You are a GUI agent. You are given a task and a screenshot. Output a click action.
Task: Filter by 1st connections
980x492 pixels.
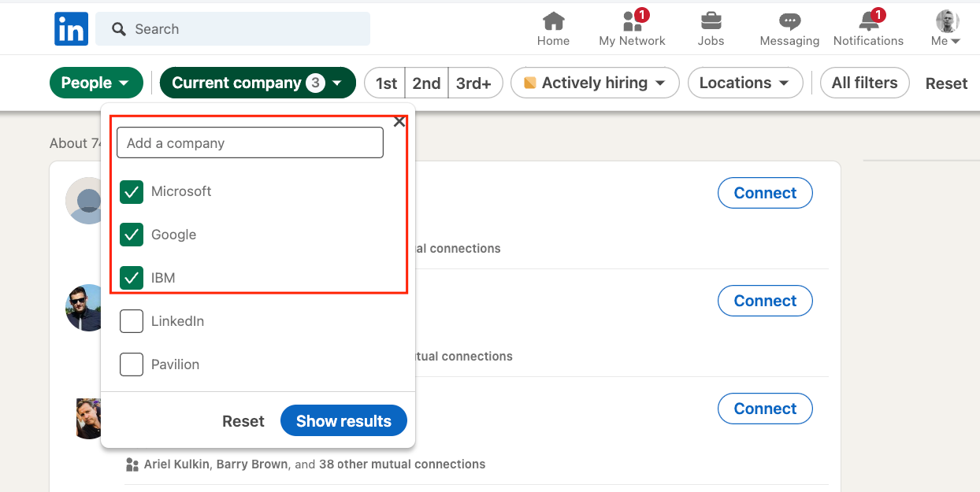(385, 83)
